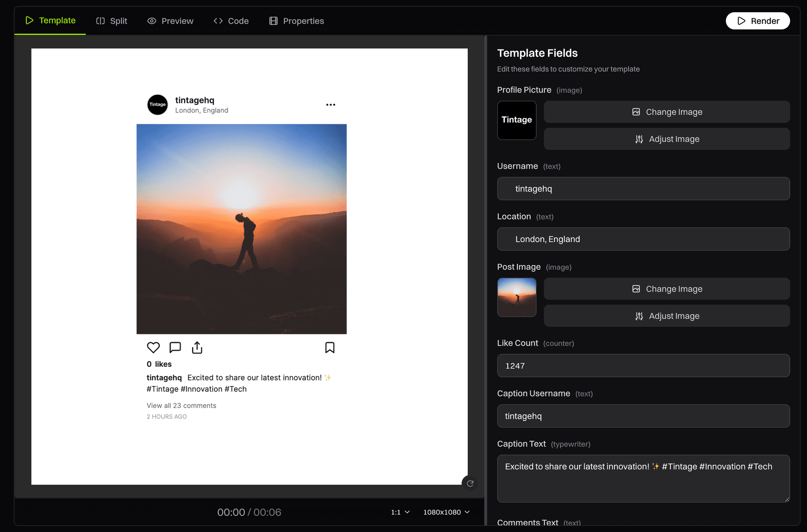Image resolution: width=807 pixels, height=532 pixels.
Task: Switch to the Code tab
Action: 231,21
